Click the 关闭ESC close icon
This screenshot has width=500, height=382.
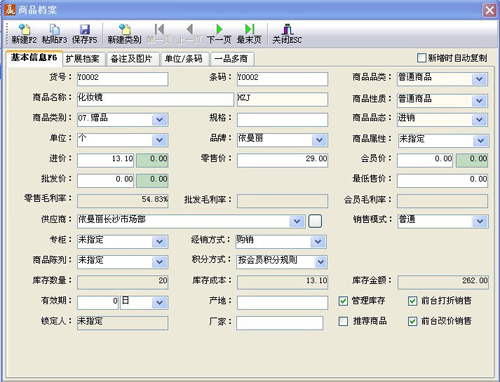[287, 29]
